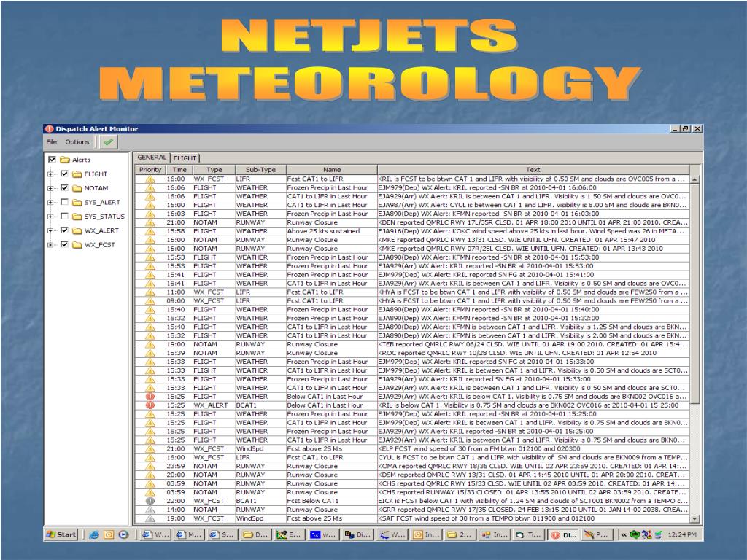
Task: Switch to the FLIGHT tab
Action: coord(185,158)
